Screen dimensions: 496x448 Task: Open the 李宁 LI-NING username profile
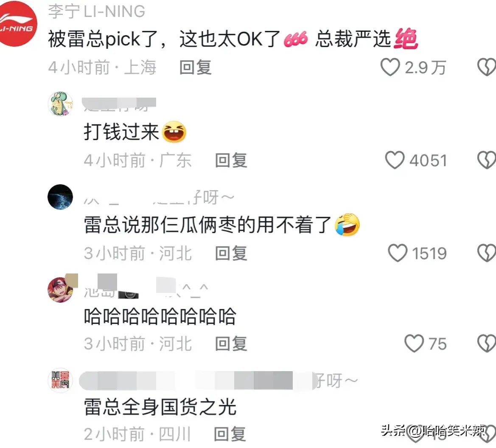[x=96, y=11]
